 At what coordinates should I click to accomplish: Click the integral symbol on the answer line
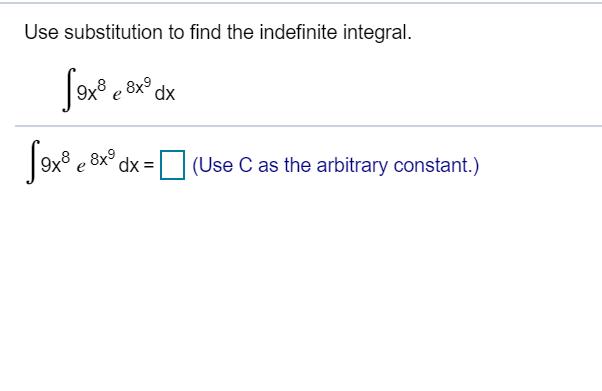click(33, 162)
